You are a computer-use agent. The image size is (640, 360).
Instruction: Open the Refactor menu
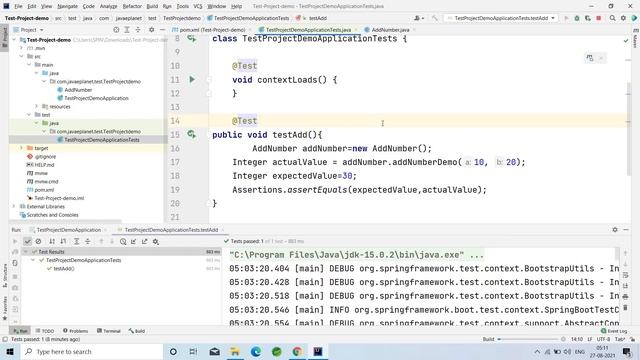(132, 6)
